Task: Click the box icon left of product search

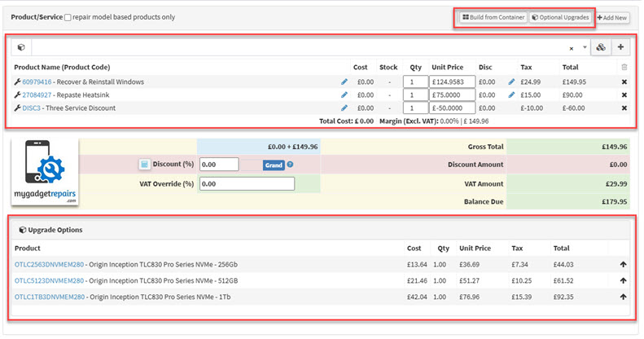Action: (x=21, y=47)
